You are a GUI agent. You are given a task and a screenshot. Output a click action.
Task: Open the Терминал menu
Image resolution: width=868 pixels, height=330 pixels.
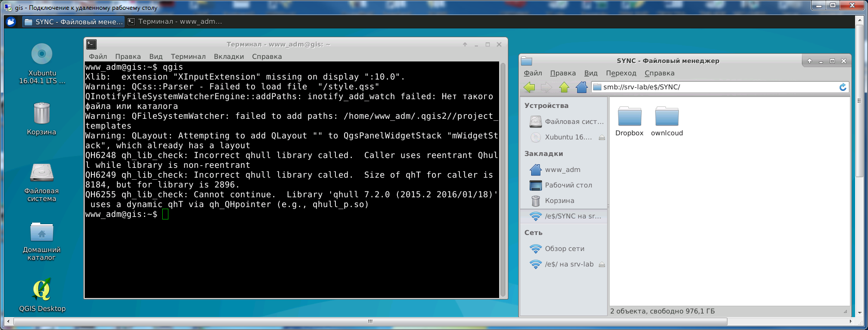click(x=189, y=56)
